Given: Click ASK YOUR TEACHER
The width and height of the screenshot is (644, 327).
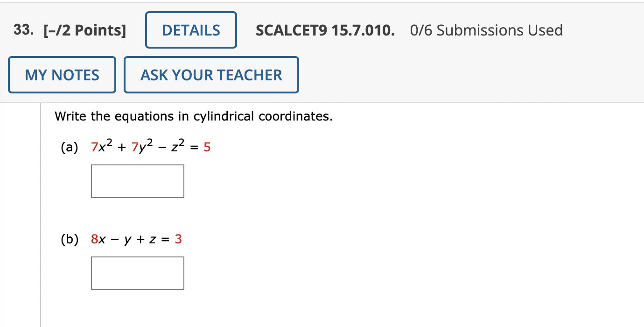Looking at the screenshot, I should point(211,74).
